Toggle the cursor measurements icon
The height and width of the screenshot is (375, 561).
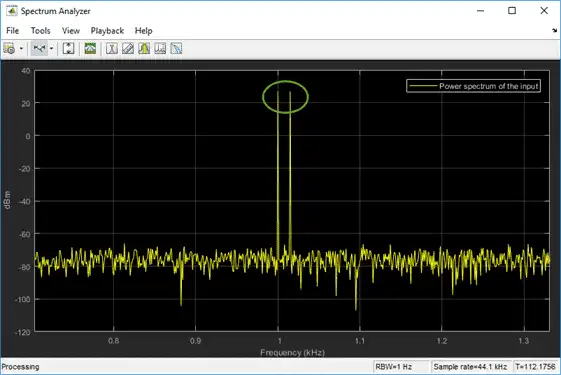(112, 48)
